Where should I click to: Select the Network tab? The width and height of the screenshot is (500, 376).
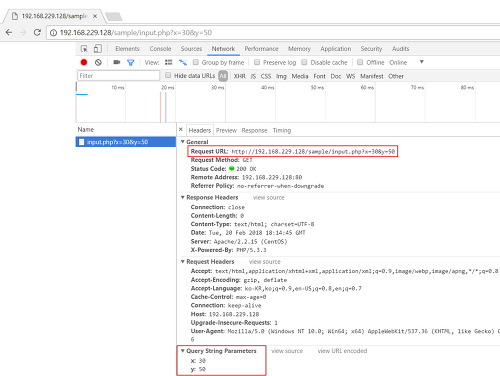tap(223, 49)
